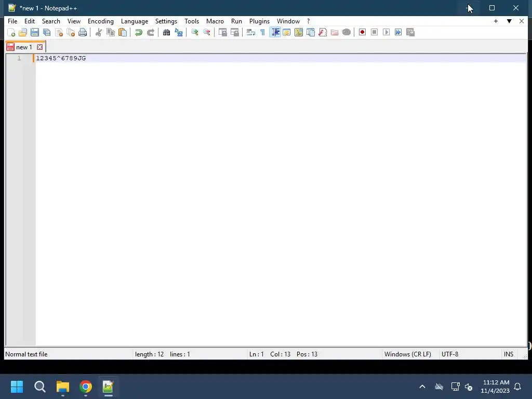Show hidden icons chevron in tray
The width and height of the screenshot is (532, 399).
[x=422, y=387]
